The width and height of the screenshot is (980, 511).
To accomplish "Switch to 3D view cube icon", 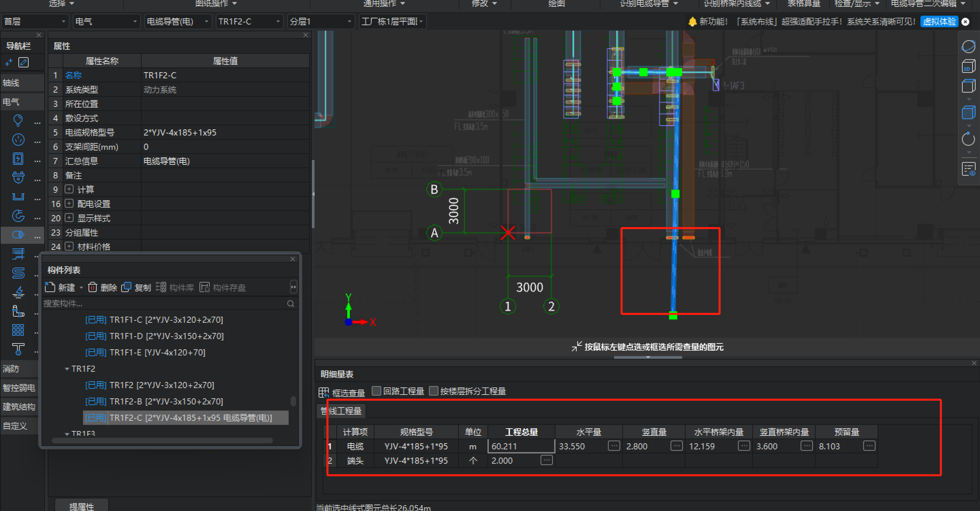I will point(968,66).
